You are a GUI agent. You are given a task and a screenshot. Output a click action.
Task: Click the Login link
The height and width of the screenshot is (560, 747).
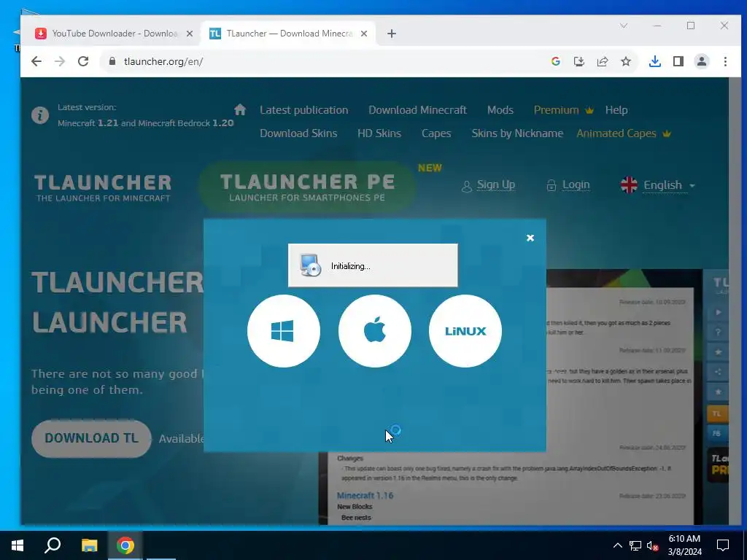click(568, 184)
